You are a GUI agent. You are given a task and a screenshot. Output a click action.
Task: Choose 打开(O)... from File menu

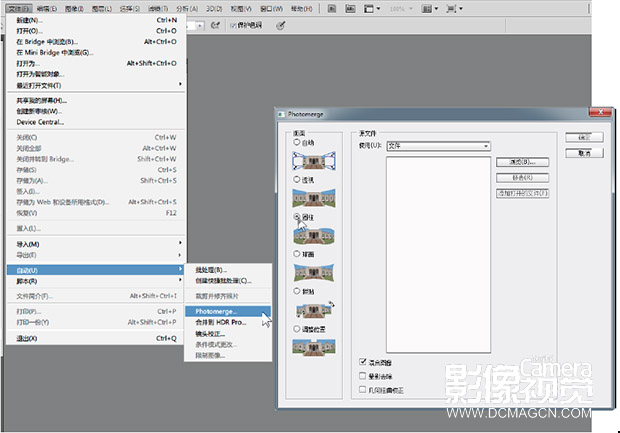(x=96, y=31)
